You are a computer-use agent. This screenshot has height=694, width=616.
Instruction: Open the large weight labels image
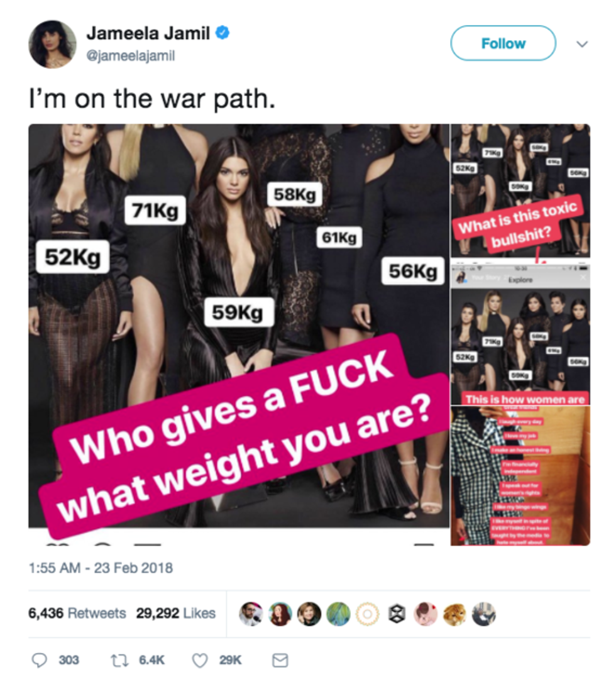click(239, 326)
